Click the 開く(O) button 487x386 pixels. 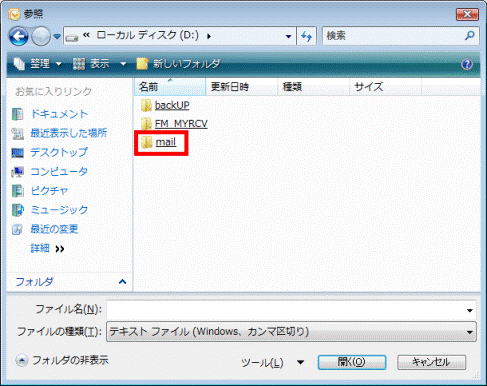tap(352, 362)
